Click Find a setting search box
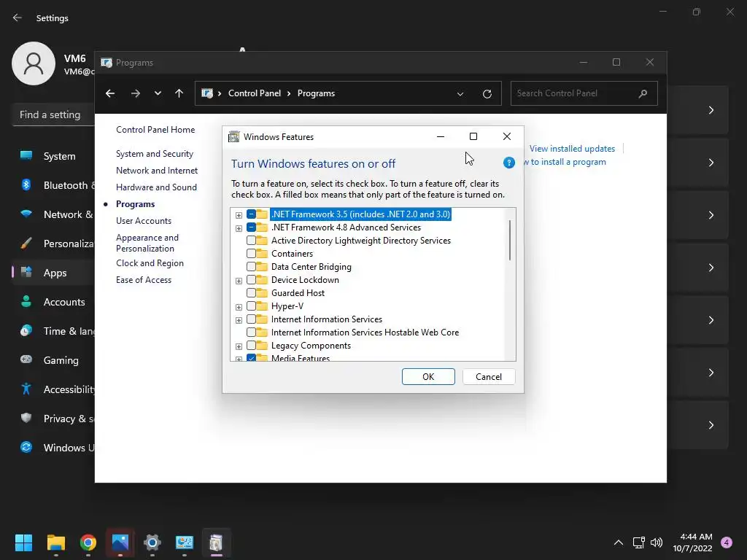This screenshot has height=560, width=747. 53,114
